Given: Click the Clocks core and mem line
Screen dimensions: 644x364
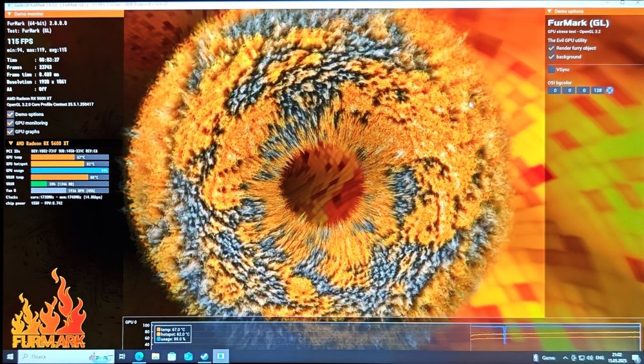Looking at the screenshot, I should click(x=54, y=197).
